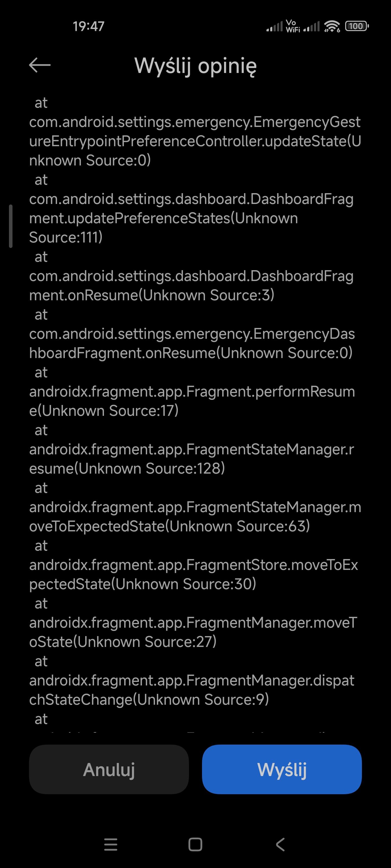Tap the 19:47 clock in the status bar
The image size is (391, 868).
[x=89, y=26]
